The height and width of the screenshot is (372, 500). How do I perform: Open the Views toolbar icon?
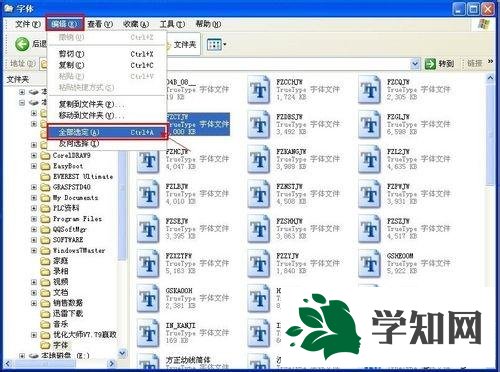click(214, 44)
